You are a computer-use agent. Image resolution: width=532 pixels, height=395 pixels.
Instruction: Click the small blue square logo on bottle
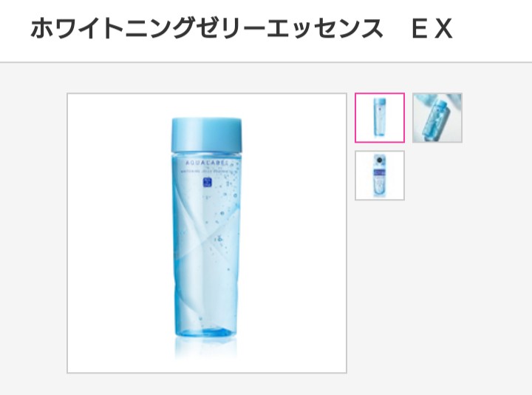pos(207,183)
